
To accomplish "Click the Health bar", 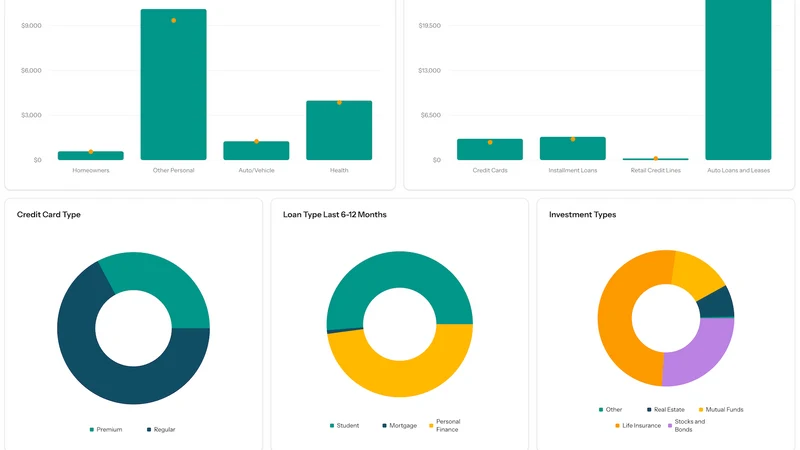I will pos(339,131).
